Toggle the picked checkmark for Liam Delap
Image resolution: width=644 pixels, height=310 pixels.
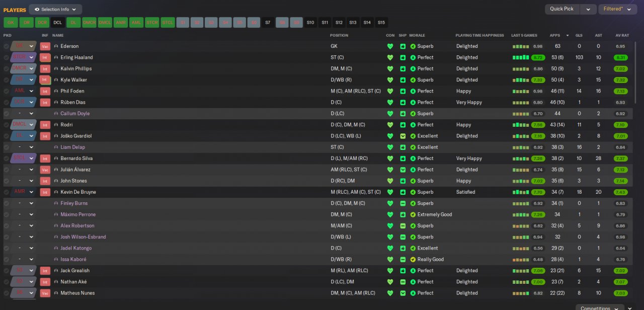(x=6, y=147)
